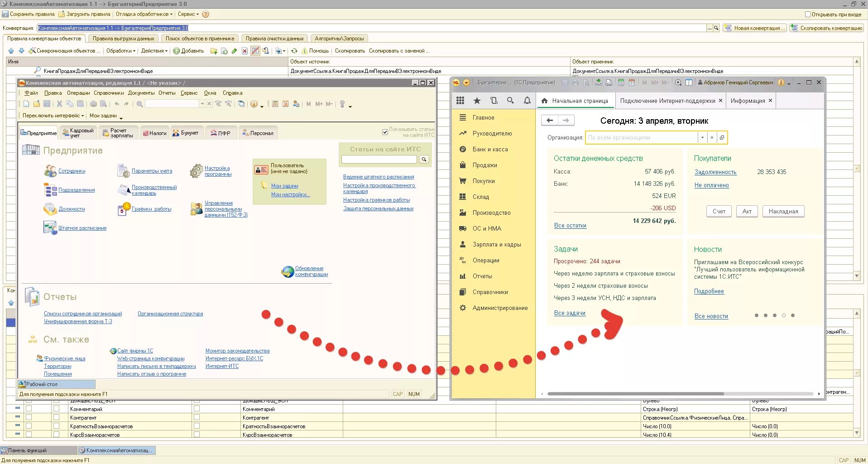Click Накладная button
868x464 pixels.
click(783, 211)
